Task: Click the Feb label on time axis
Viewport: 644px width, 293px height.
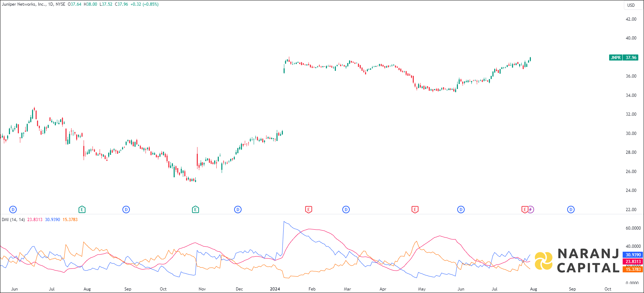Action: coord(312,289)
